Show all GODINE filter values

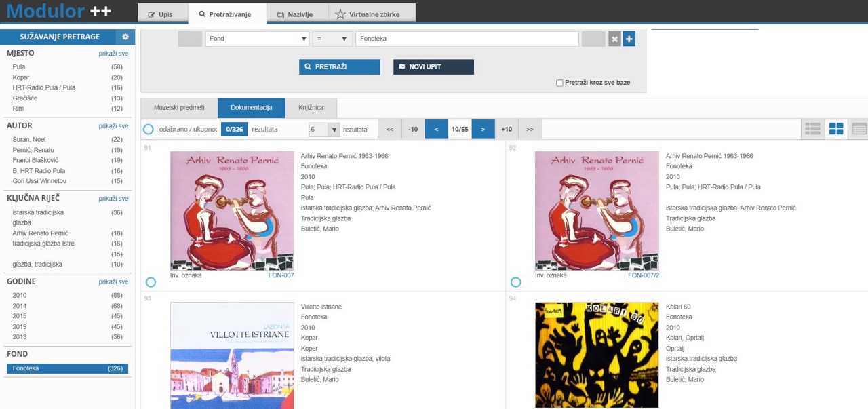[x=113, y=282]
